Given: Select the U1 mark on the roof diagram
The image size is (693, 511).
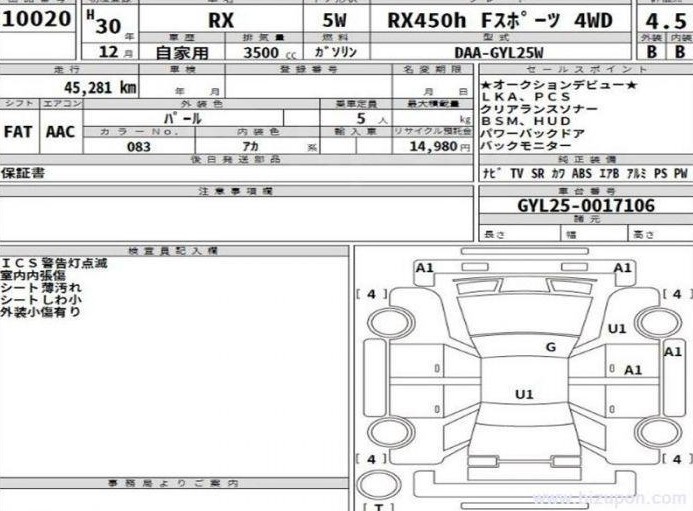Looking at the screenshot, I should click(524, 394).
